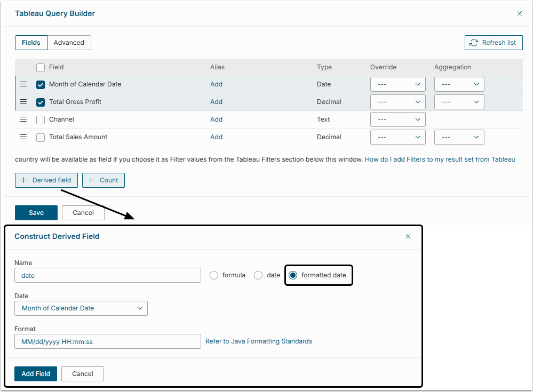Click drag handle beside Total Sales Amount
533x392 pixels.
[23, 137]
